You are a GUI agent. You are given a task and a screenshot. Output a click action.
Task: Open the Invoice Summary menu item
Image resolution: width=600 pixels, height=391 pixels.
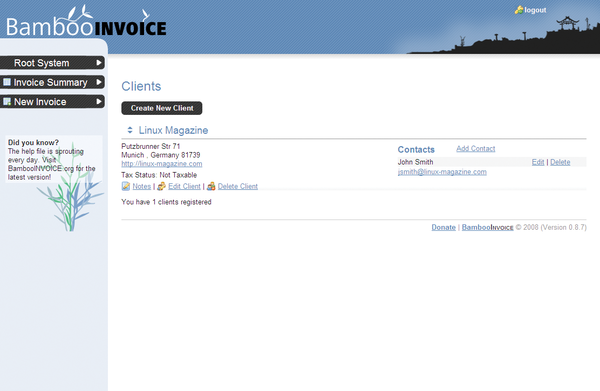[x=52, y=82]
